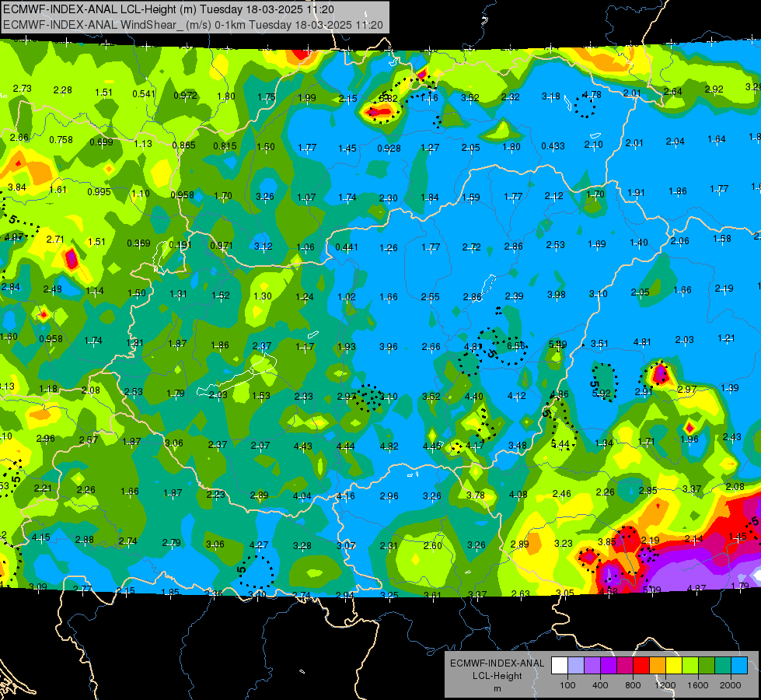Click the legend label '100'
Viewport: 761px width, 700px height.
click(567, 685)
